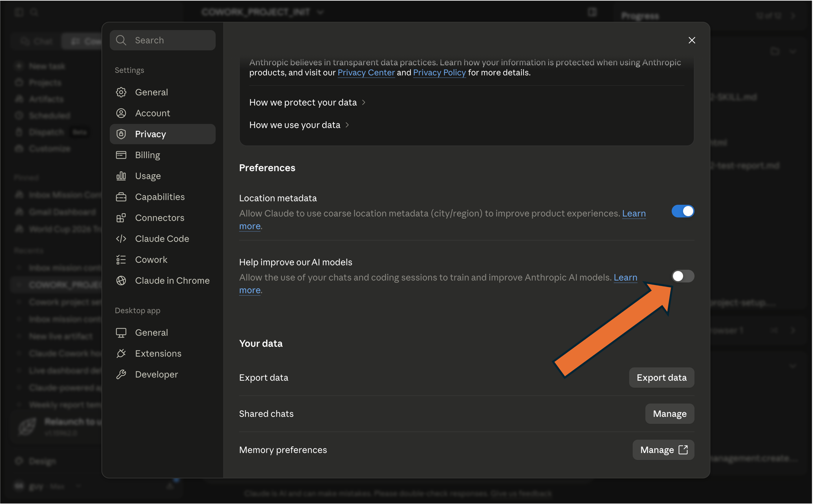This screenshot has width=813, height=504.
Task: Click the Memory preferences label
Action: (283, 450)
